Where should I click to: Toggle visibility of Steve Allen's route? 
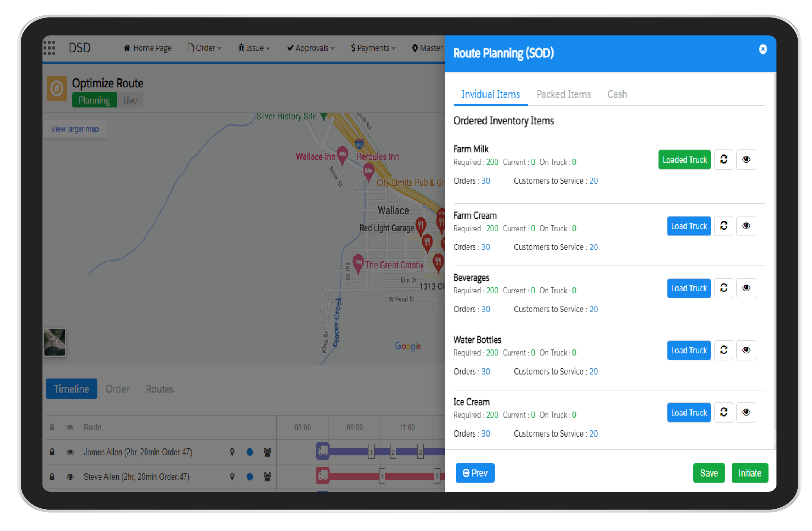pyautogui.click(x=70, y=476)
